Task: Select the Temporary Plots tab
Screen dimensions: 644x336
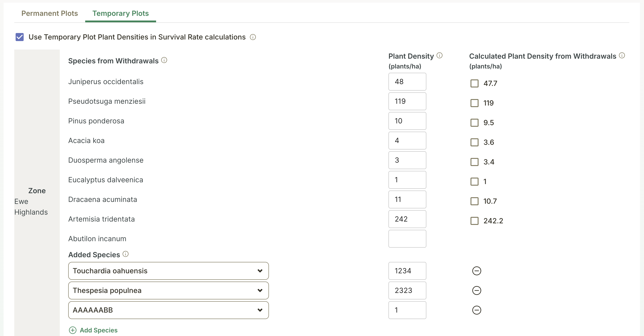Action: click(x=120, y=13)
